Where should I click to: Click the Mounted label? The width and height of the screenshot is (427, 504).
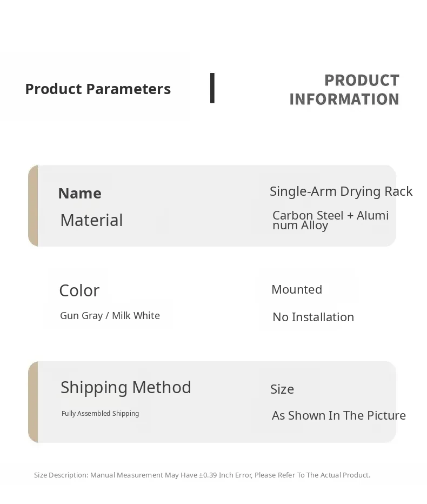(297, 289)
